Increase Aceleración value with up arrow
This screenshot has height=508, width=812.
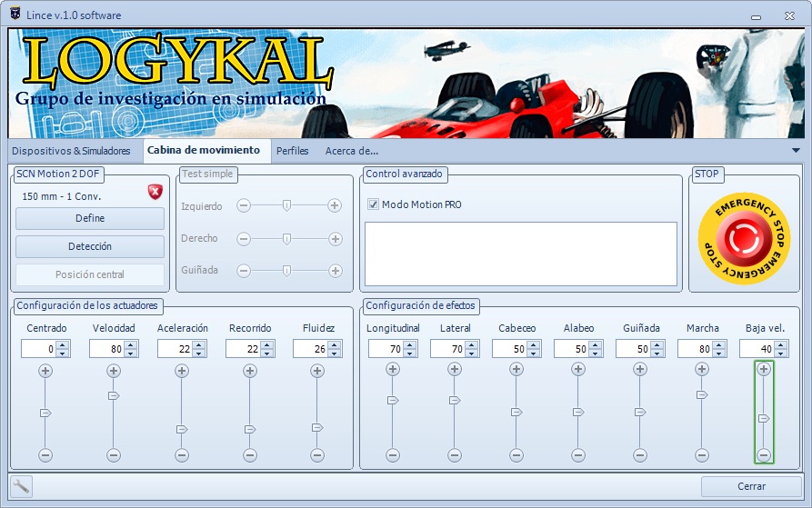pyautogui.click(x=198, y=345)
